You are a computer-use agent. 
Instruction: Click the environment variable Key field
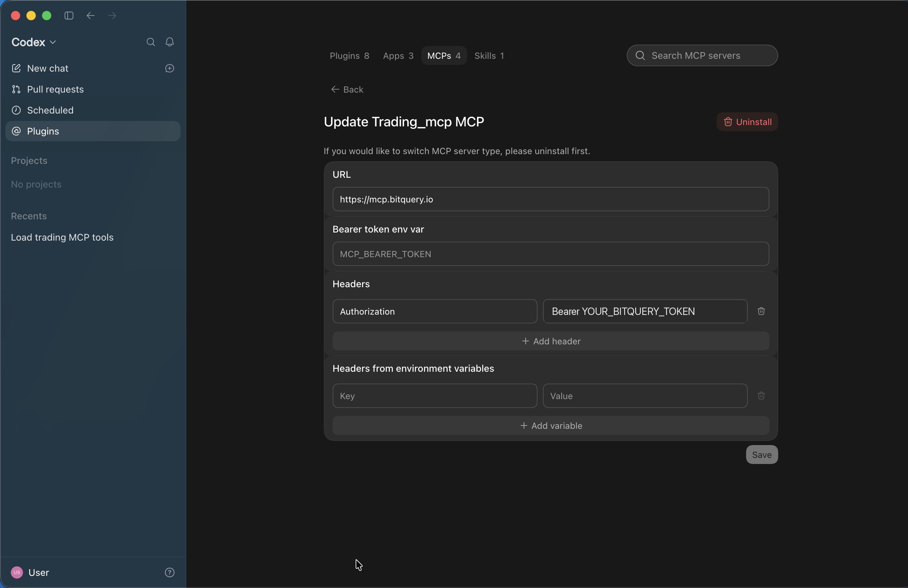coord(434,395)
